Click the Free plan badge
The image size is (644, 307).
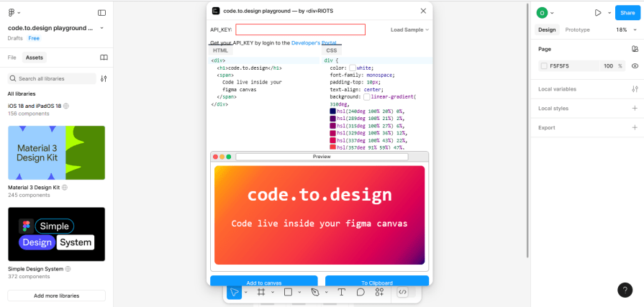tap(34, 38)
